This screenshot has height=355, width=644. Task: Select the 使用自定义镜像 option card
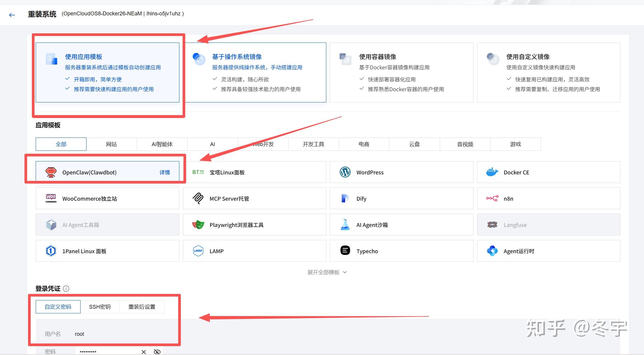tap(548, 72)
